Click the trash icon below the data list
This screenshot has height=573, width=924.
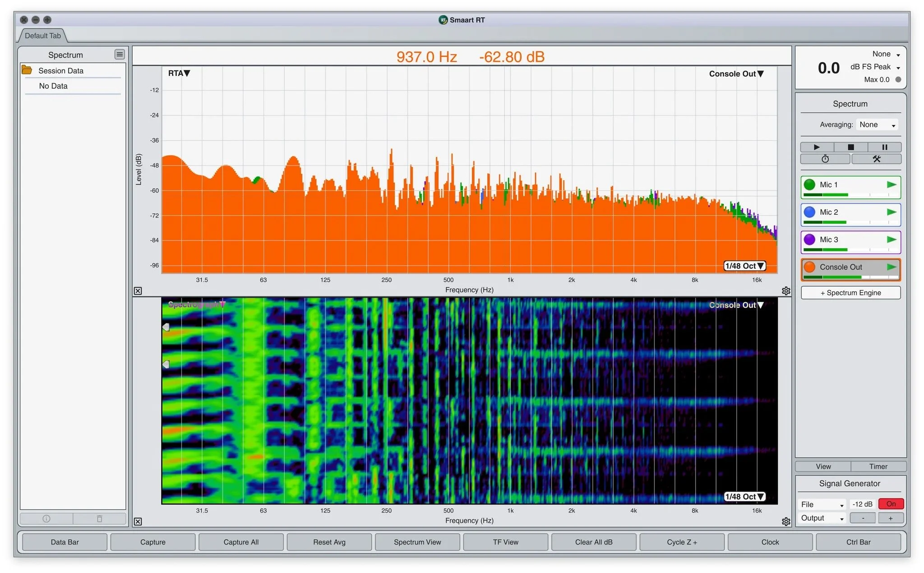pyautogui.click(x=100, y=519)
